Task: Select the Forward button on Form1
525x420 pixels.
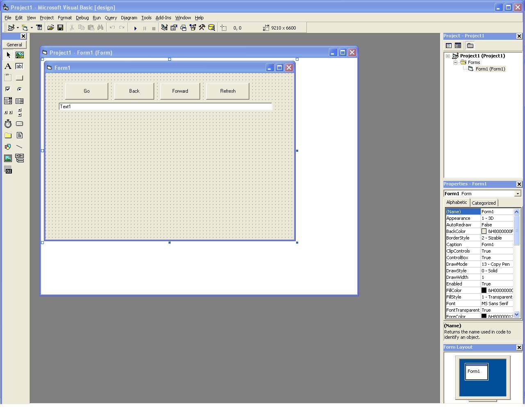Action: pyautogui.click(x=180, y=91)
